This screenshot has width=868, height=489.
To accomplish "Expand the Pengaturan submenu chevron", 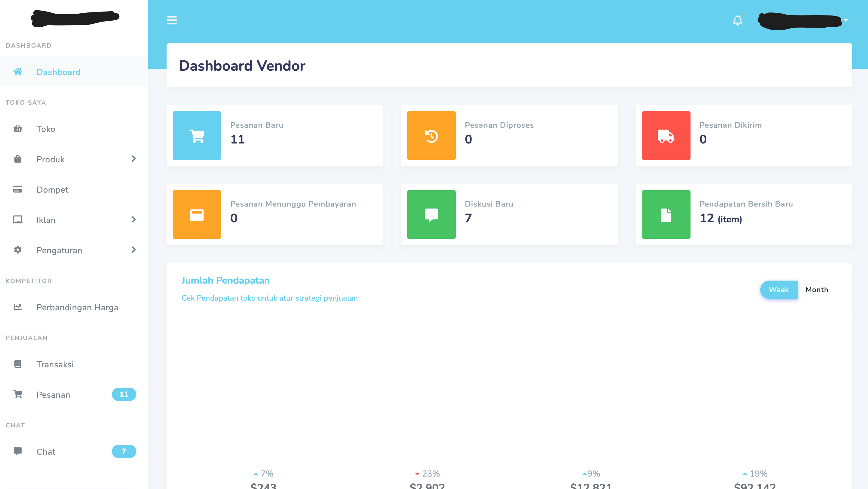I will coord(133,250).
